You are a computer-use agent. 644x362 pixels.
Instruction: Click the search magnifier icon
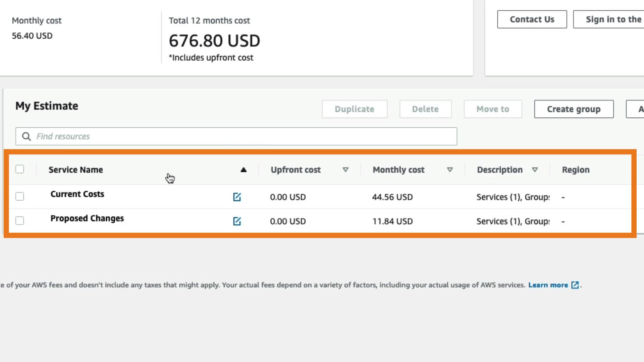[26, 136]
